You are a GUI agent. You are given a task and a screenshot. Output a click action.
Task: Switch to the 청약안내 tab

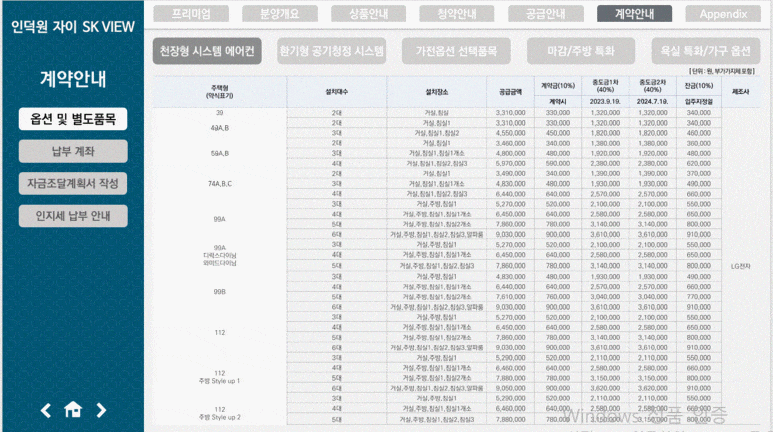tap(457, 14)
